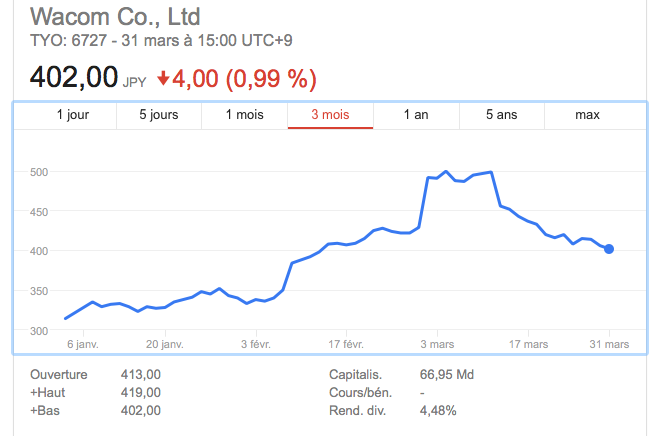Click the chart peak near 500
670x436 pixels.
pos(446,171)
